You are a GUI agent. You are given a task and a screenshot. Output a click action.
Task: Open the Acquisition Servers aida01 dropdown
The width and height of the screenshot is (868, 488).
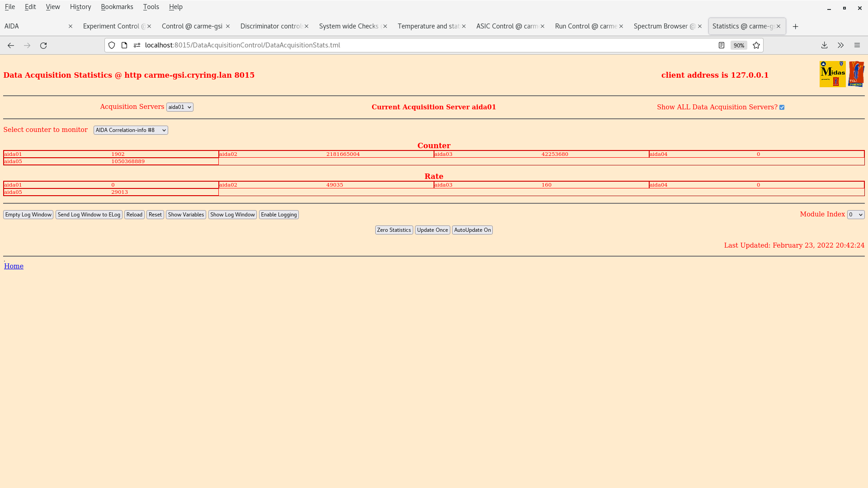(x=179, y=107)
